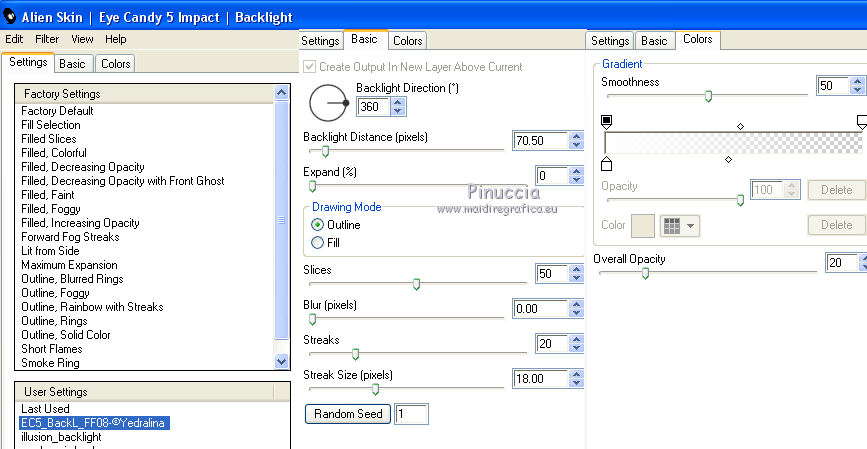Viewport: 867px width, 449px height.
Task: Click the lower gradient midpoint diamond
Action: coord(728,159)
